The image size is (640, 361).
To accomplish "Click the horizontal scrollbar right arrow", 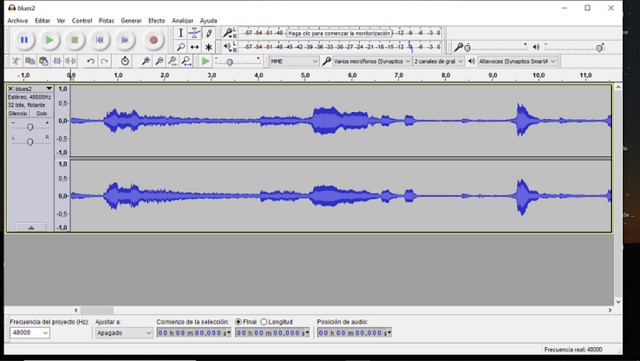I will tap(610, 310).
